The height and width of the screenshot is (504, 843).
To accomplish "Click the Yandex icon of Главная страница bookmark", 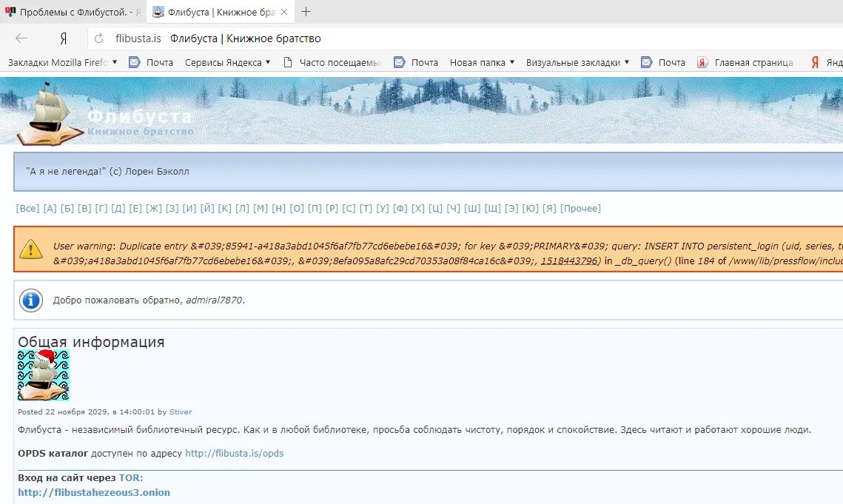I will pyautogui.click(x=702, y=62).
